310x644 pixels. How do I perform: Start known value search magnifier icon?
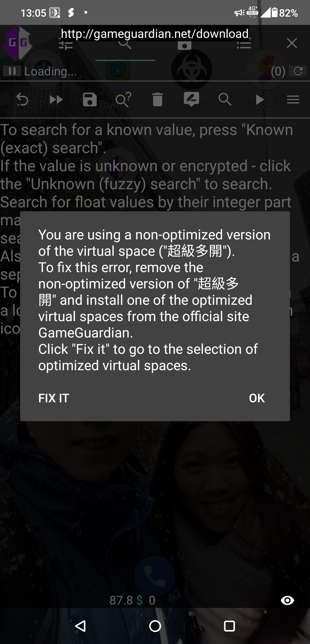point(225,99)
